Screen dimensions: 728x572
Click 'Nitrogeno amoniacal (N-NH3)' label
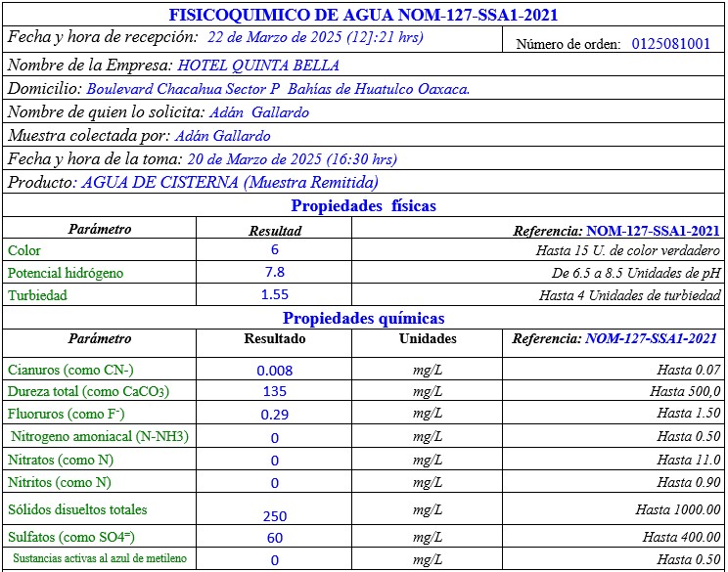click(x=100, y=436)
